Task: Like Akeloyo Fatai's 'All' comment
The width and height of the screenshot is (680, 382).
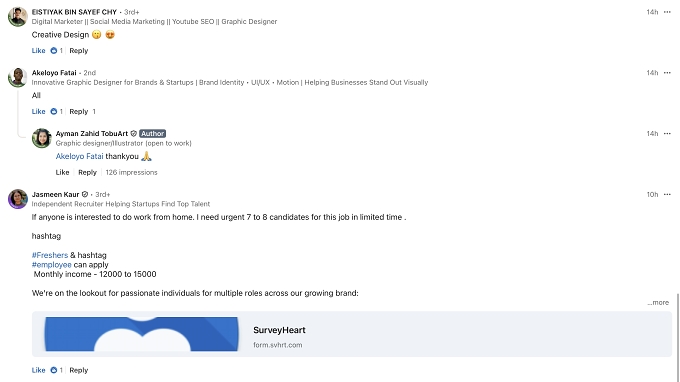Action: [38, 111]
